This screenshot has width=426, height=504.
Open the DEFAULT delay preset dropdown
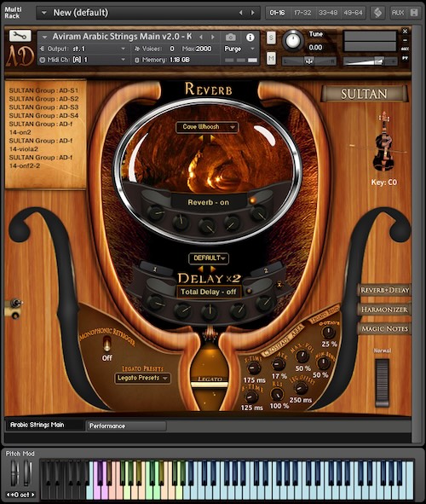click(x=209, y=258)
